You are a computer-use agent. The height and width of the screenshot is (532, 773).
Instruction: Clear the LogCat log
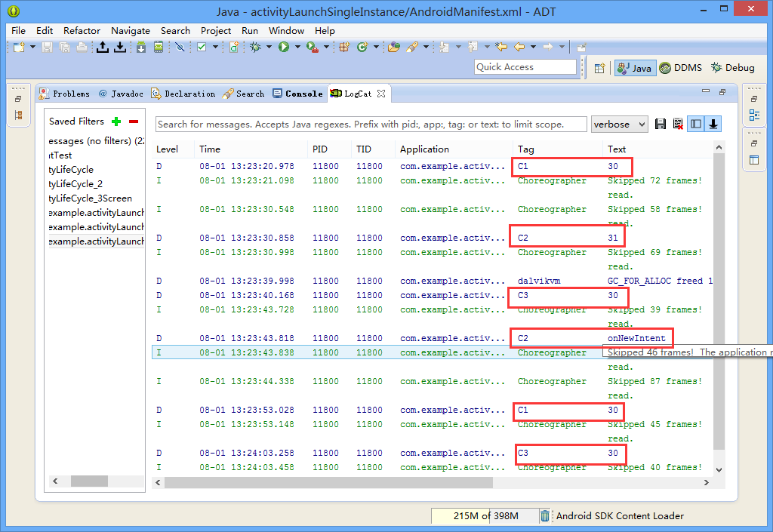coord(679,124)
